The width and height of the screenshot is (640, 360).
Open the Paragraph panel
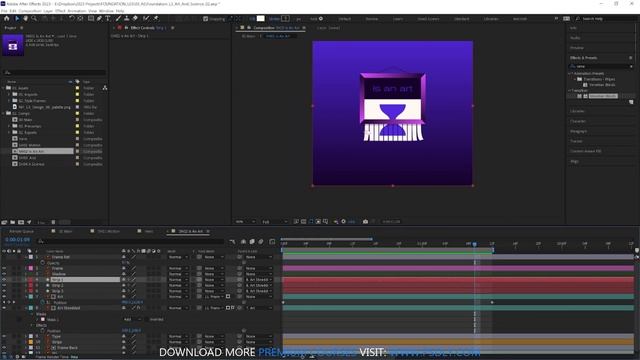[x=578, y=131]
